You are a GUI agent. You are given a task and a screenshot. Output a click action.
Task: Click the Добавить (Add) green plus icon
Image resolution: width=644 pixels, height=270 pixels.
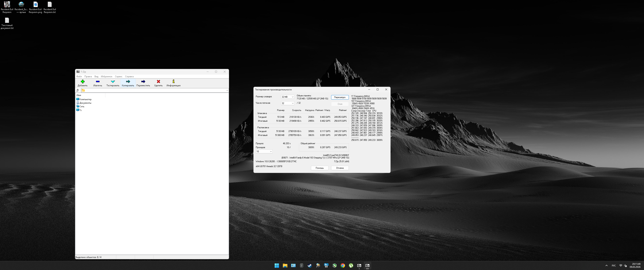pyautogui.click(x=83, y=82)
